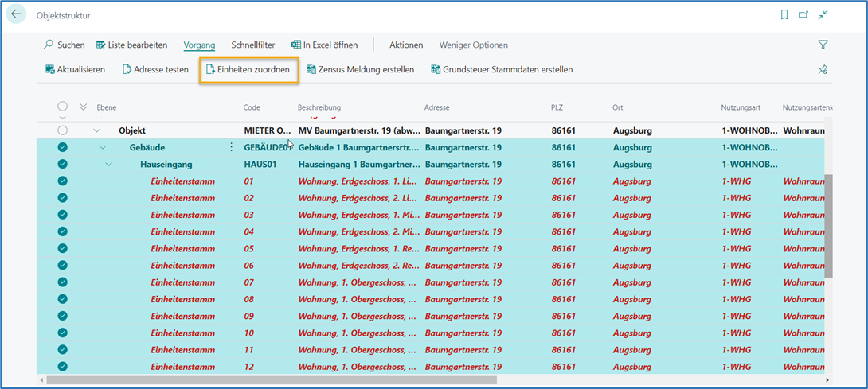Open the Vorgang menu tab

pyautogui.click(x=199, y=45)
